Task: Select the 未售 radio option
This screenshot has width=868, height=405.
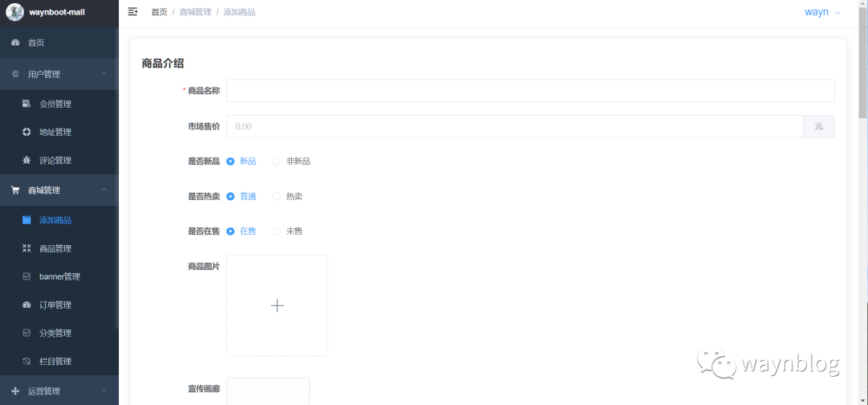Action: tap(287, 231)
